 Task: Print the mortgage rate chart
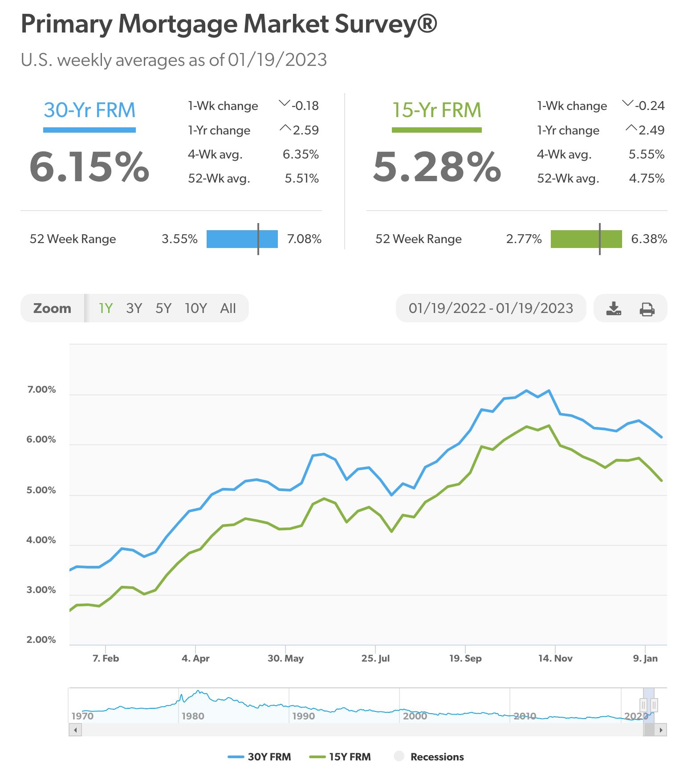(x=647, y=309)
